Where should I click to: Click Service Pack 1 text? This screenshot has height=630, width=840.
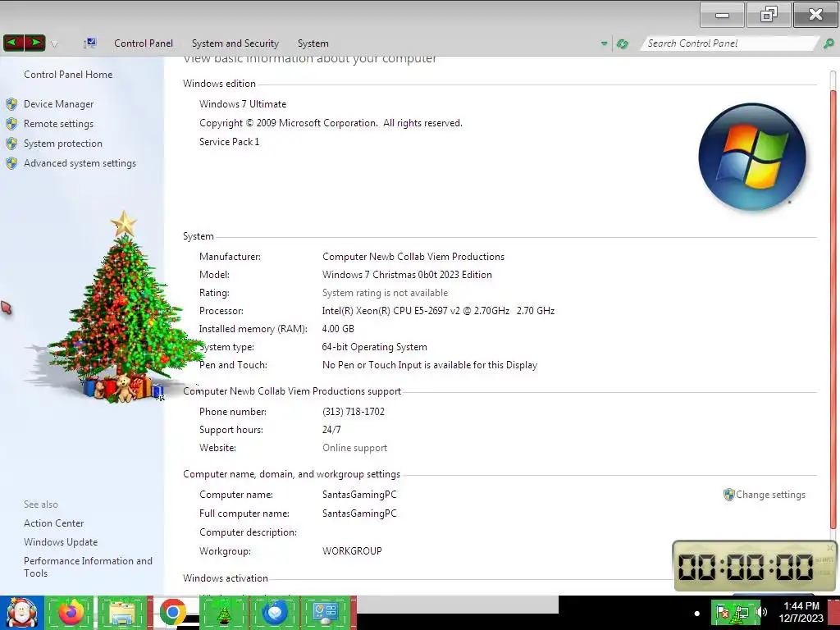coord(230,142)
